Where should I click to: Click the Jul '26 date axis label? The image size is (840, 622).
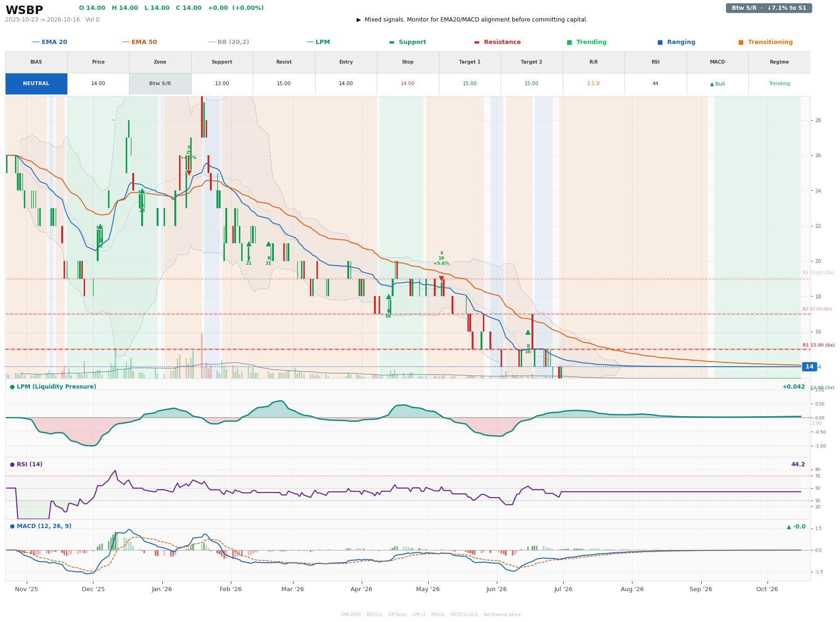[x=563, y=589]
